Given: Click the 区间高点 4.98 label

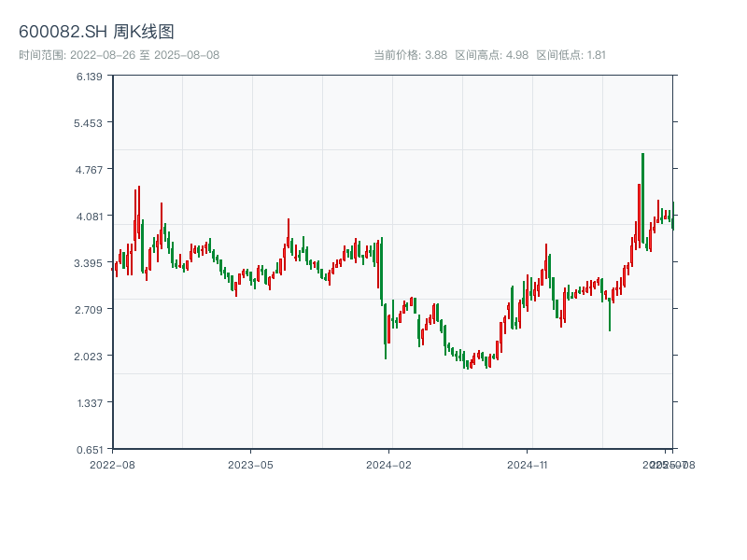Looking at the screenshot, I should tap(492, 55).
